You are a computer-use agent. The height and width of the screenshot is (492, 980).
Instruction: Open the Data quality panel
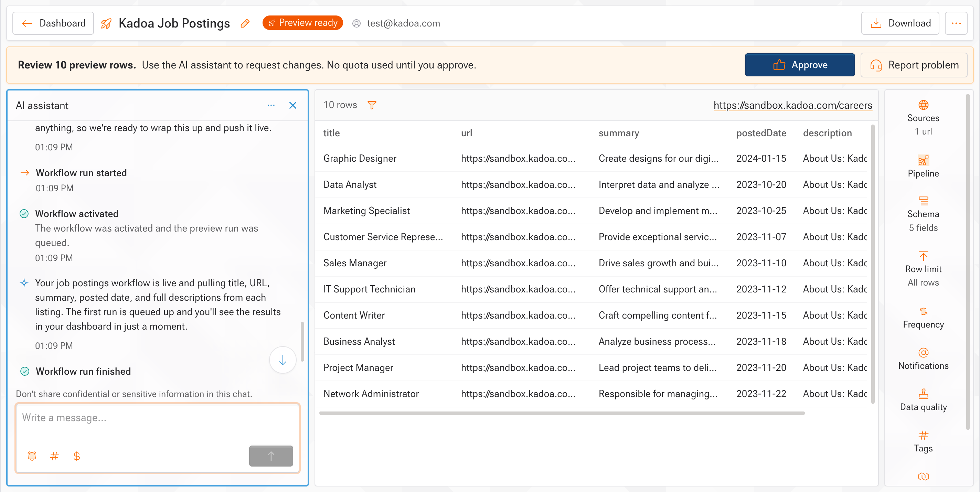pyautogui.click(x=923, y=400)
